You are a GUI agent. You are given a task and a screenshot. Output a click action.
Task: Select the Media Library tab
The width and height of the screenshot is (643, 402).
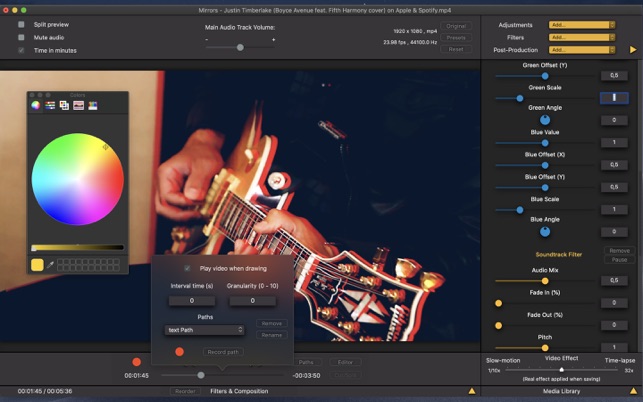[561, 391]
